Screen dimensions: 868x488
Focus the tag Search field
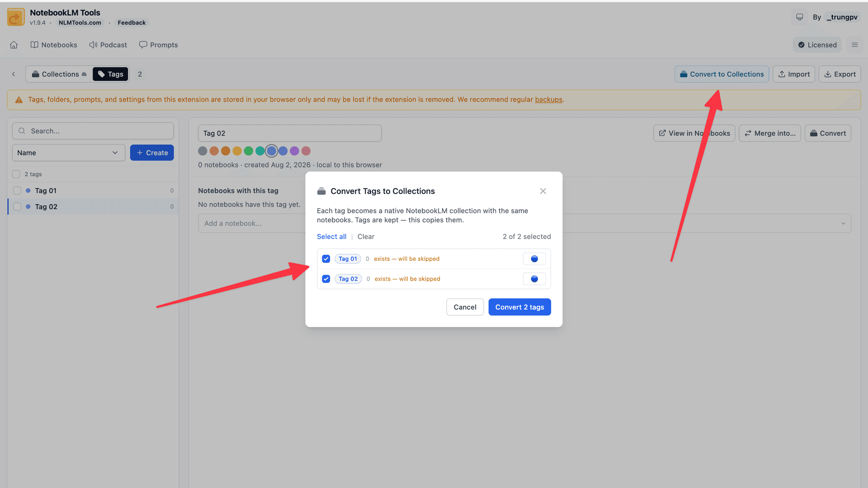(93, 131)
